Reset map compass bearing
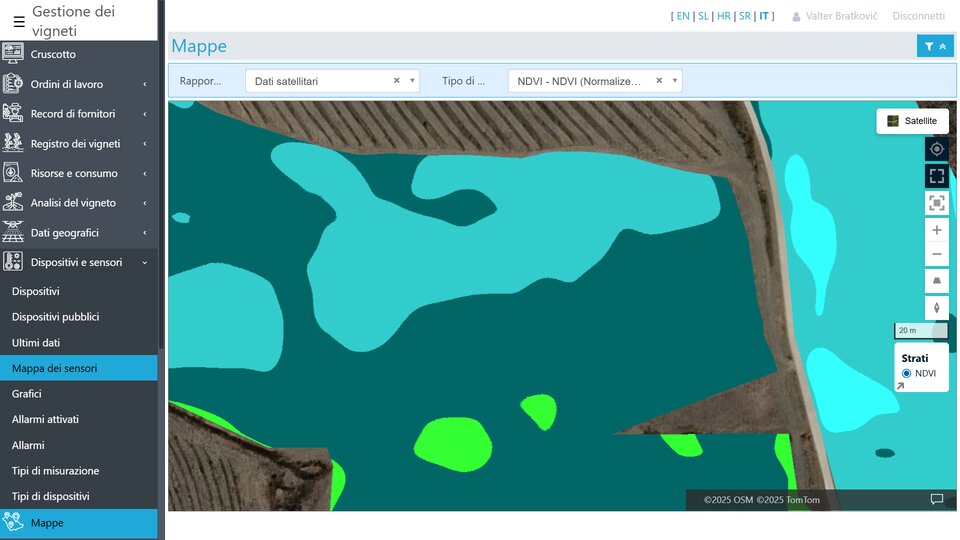Viewport: 960px width, 540px height. [x=936, y=308]
